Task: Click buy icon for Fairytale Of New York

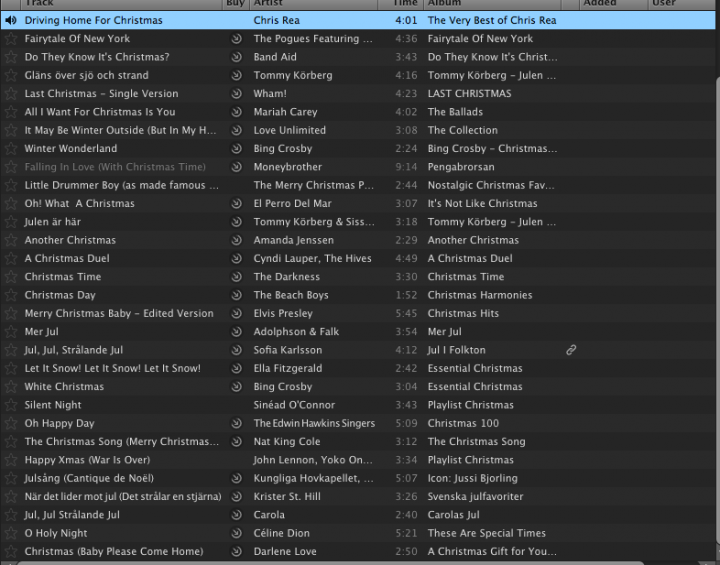Action: point(236,39)
